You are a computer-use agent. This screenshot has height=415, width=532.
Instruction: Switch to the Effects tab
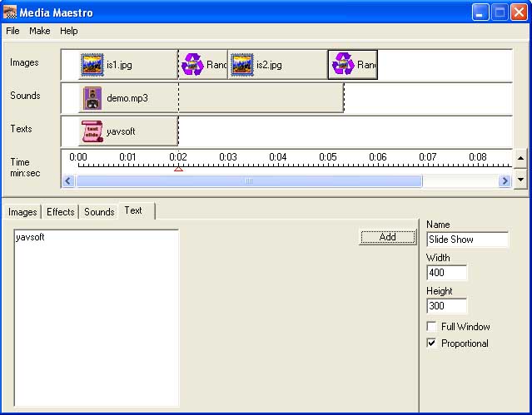coord(61,212)
